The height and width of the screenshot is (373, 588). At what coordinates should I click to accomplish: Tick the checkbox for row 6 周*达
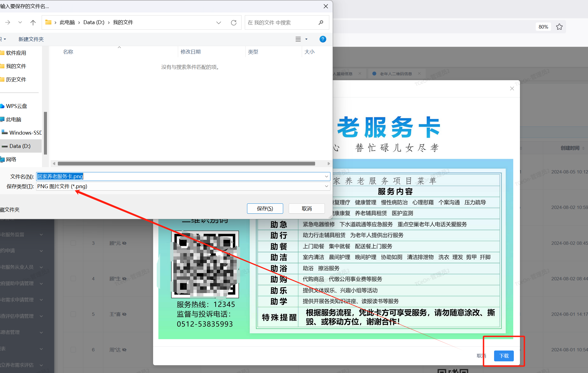coord(73,350)
